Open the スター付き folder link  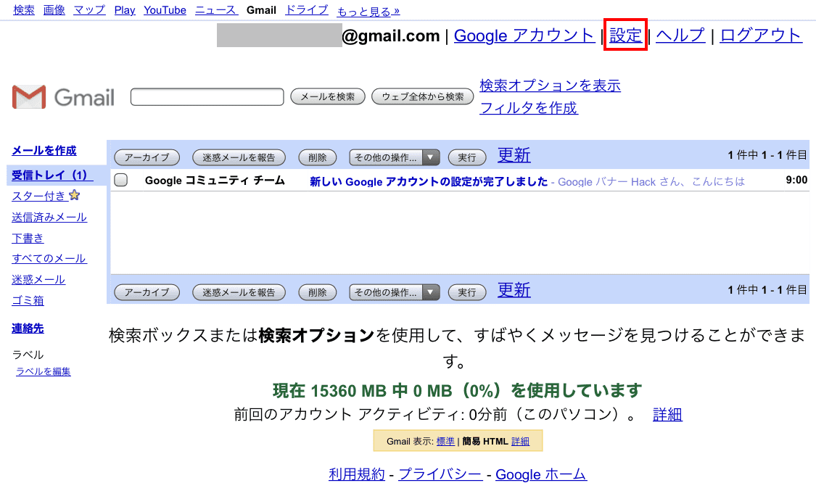pyautogui.click(x=38, y=196)
